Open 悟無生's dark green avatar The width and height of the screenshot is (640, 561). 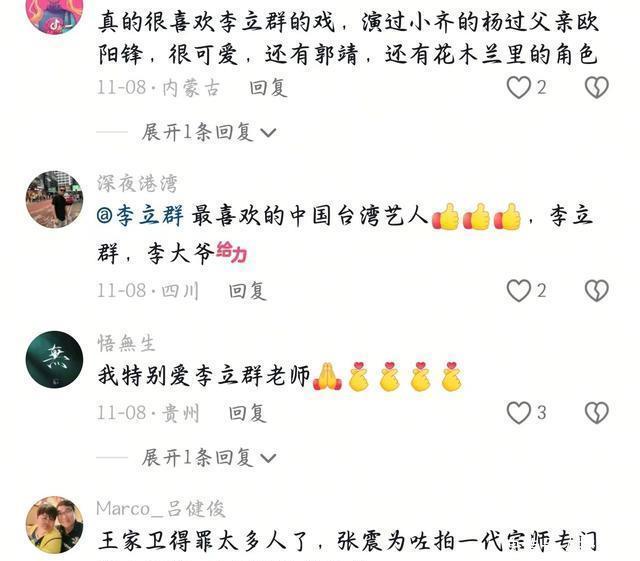click(x=54, y=359)
